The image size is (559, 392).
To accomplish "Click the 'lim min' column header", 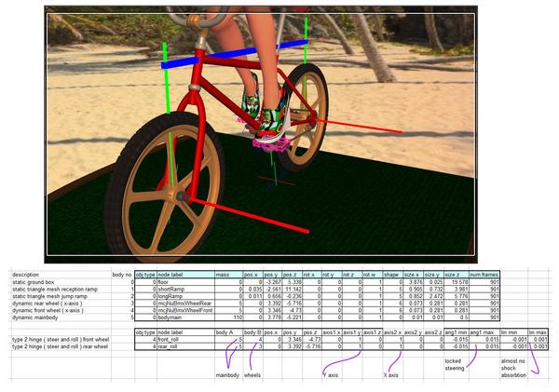I will click(x=513, y=332).
